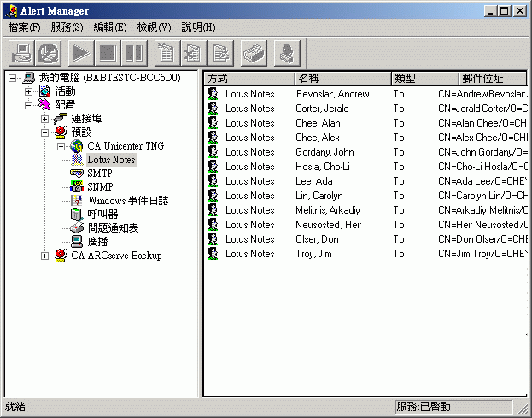The width and height of the screenshot is (532, 418).
Task: Click the printer toolbar icon
Action: point(254,53)
